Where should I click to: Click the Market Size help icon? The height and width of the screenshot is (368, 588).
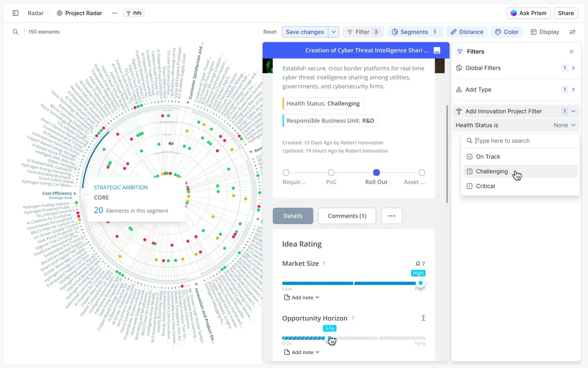pyautogui.click(x=324, y=263)
